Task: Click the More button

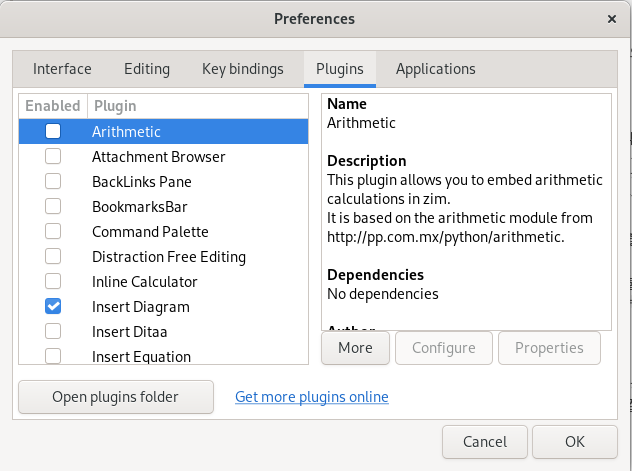Action: tap(355, 348)
